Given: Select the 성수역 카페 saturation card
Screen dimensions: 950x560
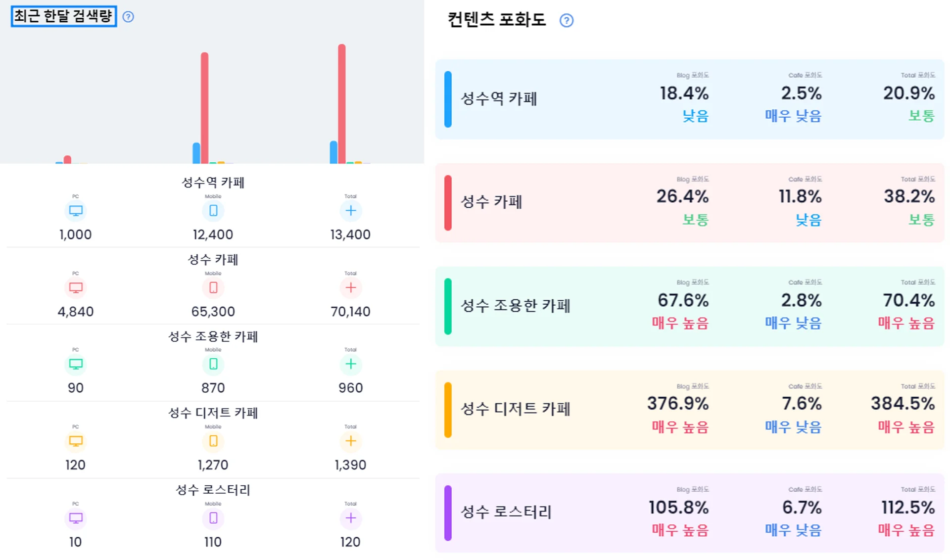Looking at the screenshot, I should [690, 98].
